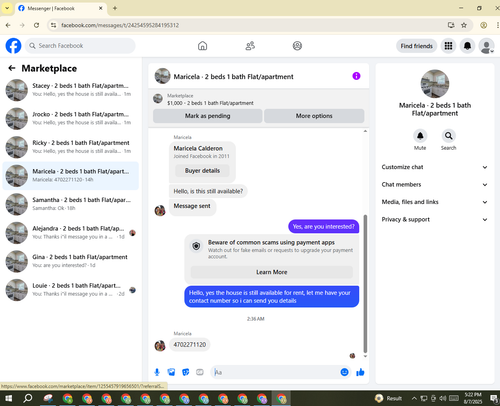Open Samantha conversation in list
500x406 pixels.
point(71,204)
